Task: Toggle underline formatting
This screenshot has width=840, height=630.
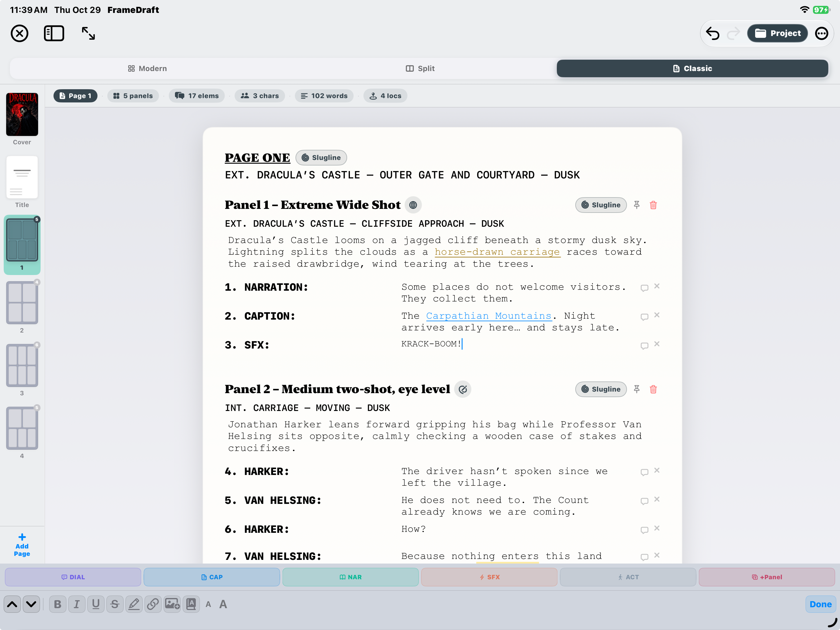Action: 96,604
